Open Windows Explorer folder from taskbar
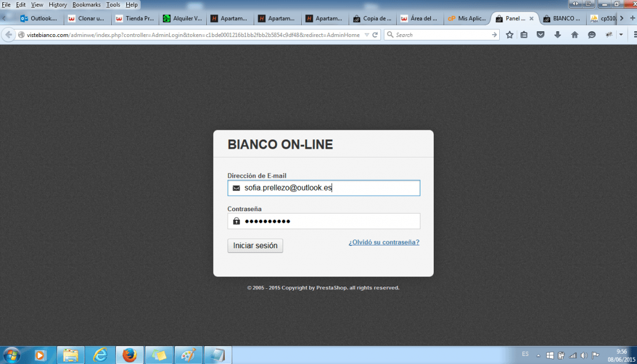This screenshot has height=364, width=637. pyautogui.click(x=71, y=355)
